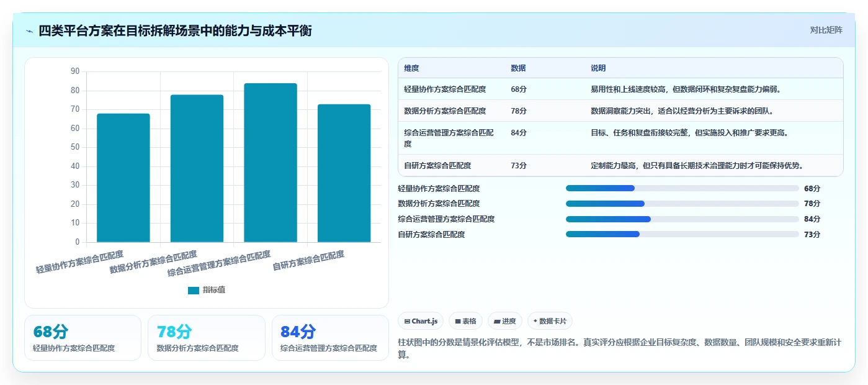Click 数据分析方案综合匹配度 in the table's 维度 column

pyautogui.click(x=445, y=111)
